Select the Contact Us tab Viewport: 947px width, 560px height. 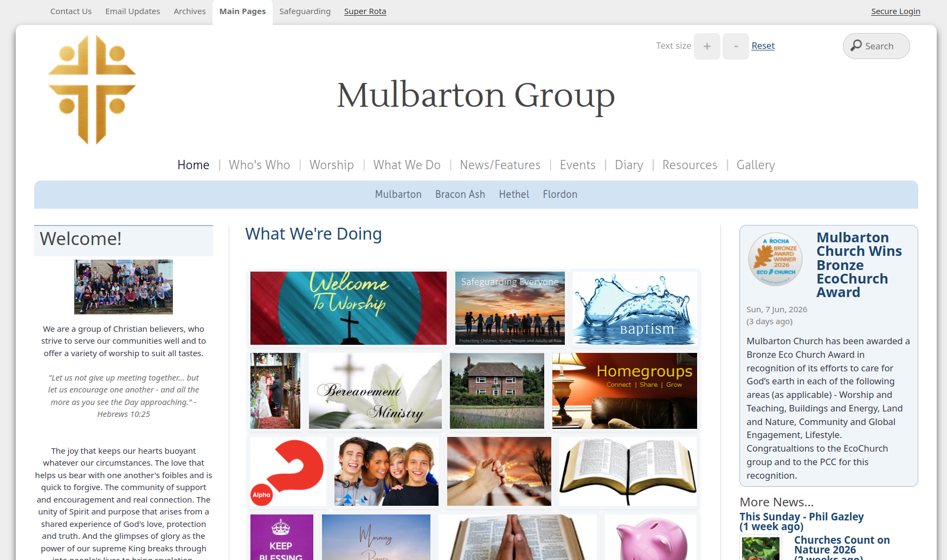[x=71, y=11]
